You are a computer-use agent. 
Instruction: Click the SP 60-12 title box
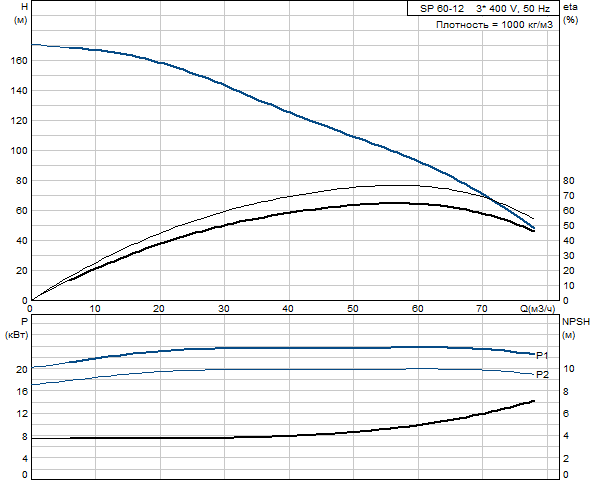click(483, 8)
